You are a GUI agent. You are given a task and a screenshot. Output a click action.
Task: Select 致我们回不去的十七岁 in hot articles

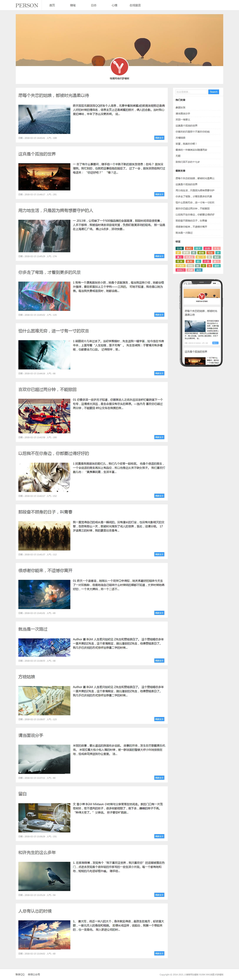tap(188, 162)
